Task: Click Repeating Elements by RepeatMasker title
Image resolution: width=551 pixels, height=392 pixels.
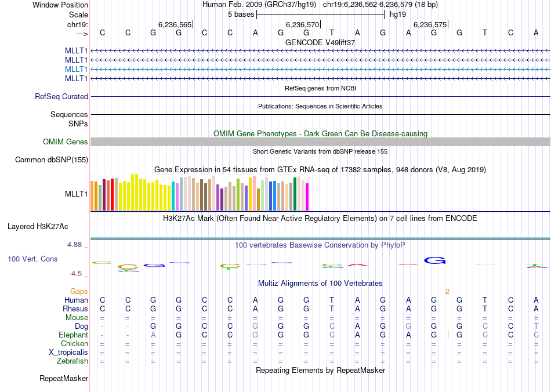Action: pyautogui.click(x=320, y=370)
